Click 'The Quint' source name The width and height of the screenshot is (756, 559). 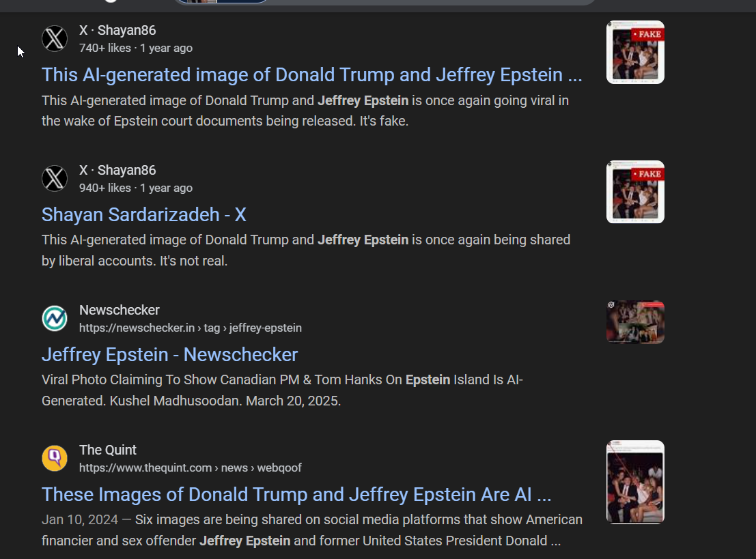tap(107, 450)
